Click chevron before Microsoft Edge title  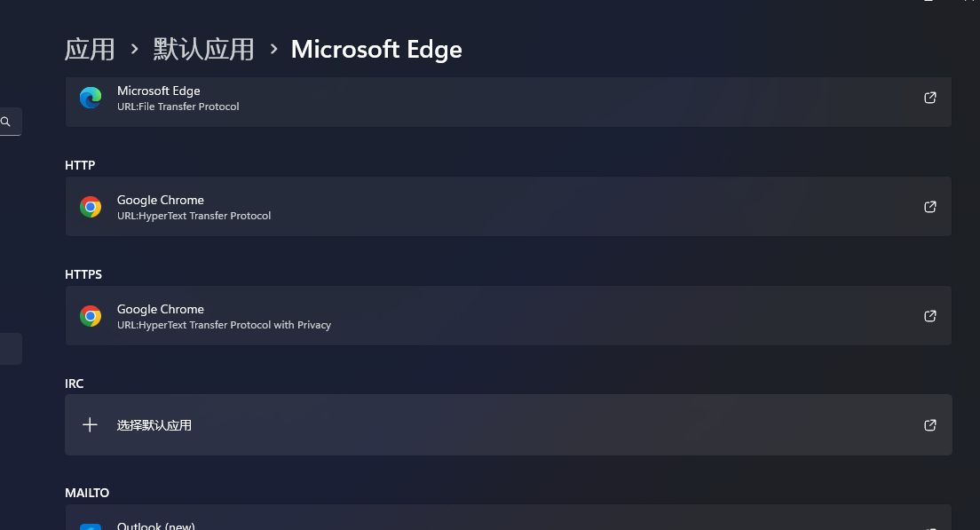point(273,49)
